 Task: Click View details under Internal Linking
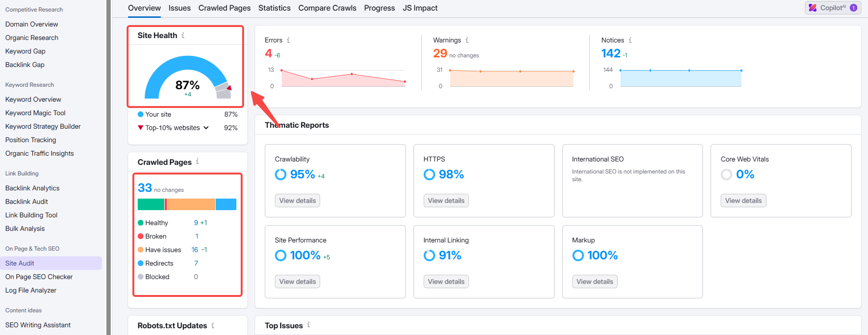pyautogui.click(x=446, y=281)
